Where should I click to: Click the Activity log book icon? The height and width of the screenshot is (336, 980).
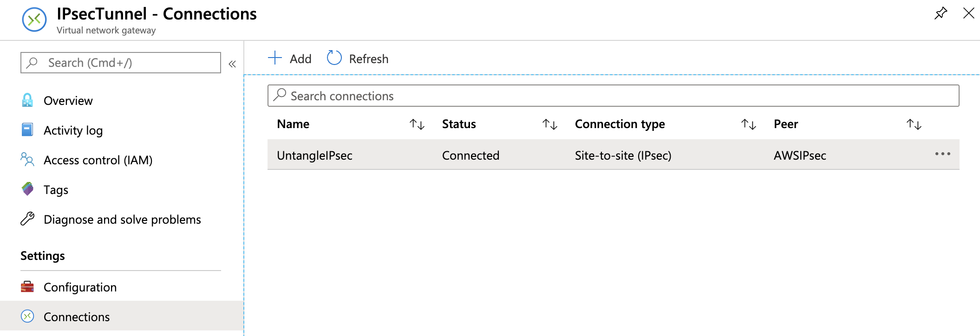[x=27, y=129]
